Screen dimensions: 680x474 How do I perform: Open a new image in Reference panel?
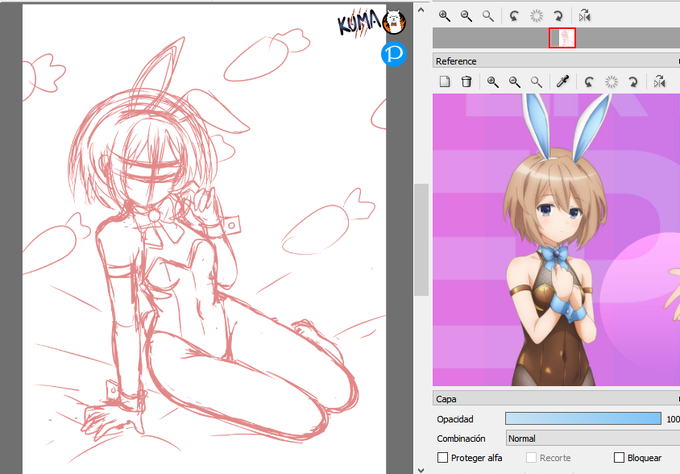point(445,82)
